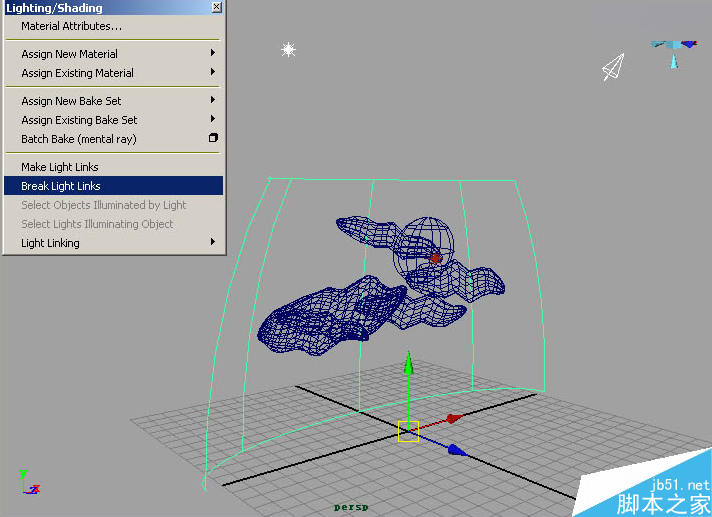Viewport: 712px width, 517px height.
Task: Open Assign New Bake Set submenu
Action: (114, 101)
